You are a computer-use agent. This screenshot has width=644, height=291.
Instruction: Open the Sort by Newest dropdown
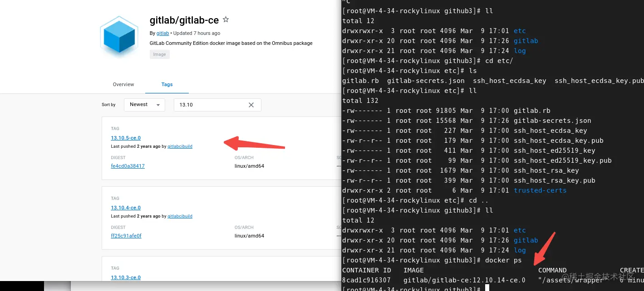click(145, 105)
